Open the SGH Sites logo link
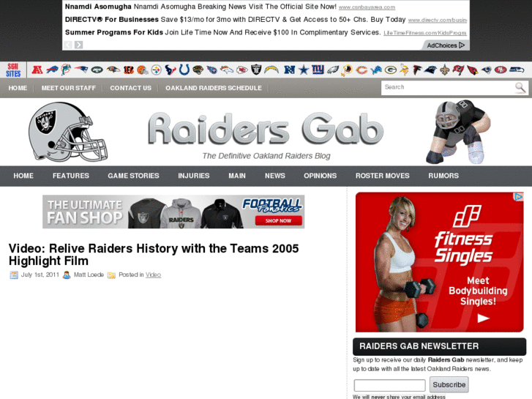 pos(13,70)
